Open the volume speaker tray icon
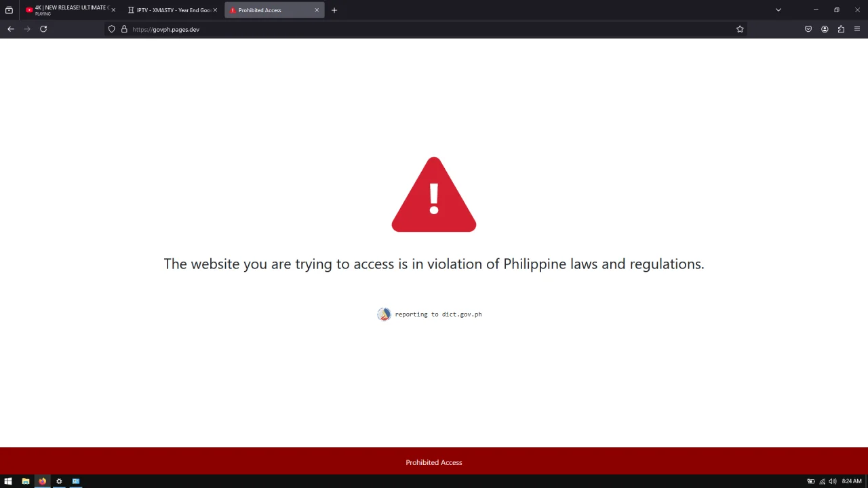This screenshot has height=488, width=868. point(832,481)
